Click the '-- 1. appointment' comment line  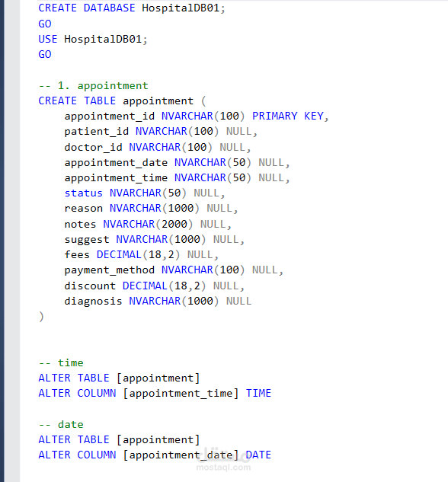point(93,85)
